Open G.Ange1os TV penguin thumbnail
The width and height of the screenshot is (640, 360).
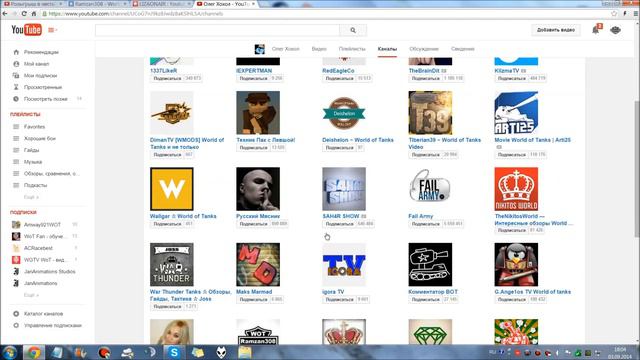516,265
